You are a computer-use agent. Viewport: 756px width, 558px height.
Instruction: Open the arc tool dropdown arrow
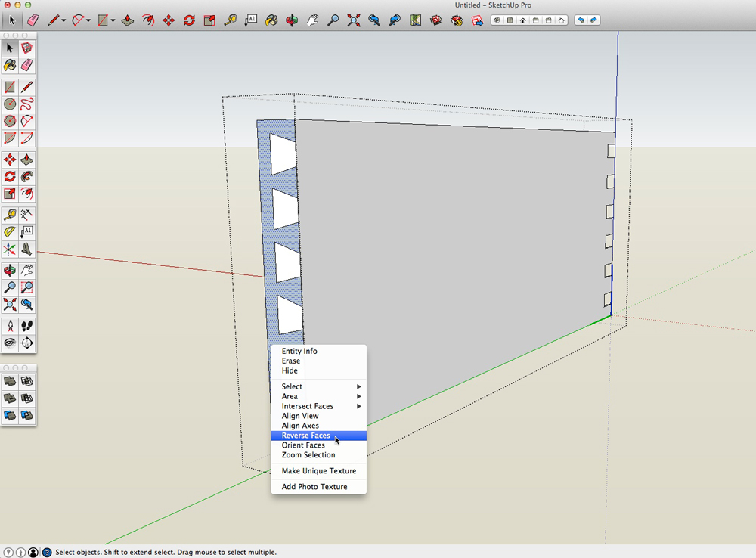tap(88, 21)
